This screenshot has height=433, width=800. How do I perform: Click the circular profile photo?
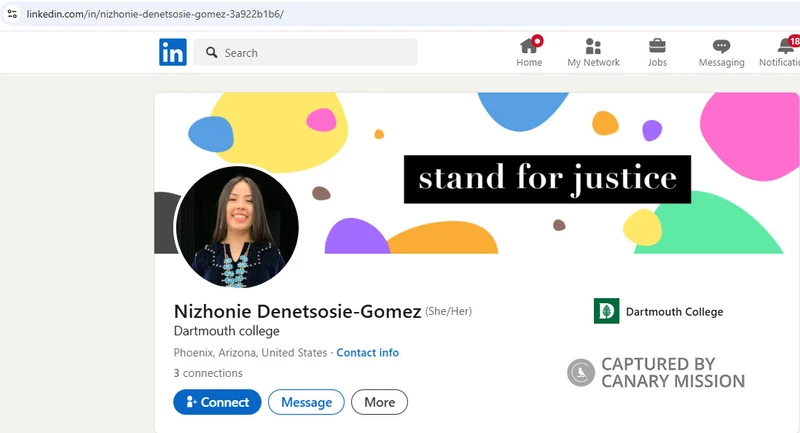pyautogui.click(x=237, y=227)
